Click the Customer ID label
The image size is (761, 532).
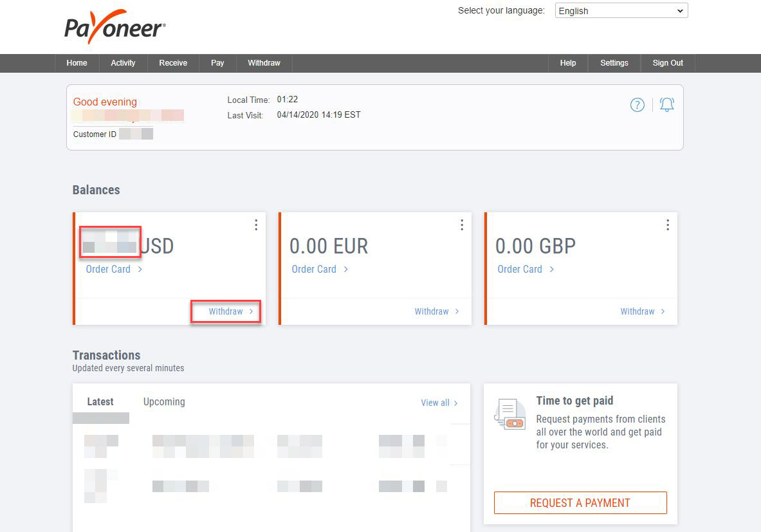(x=95, y=134)
